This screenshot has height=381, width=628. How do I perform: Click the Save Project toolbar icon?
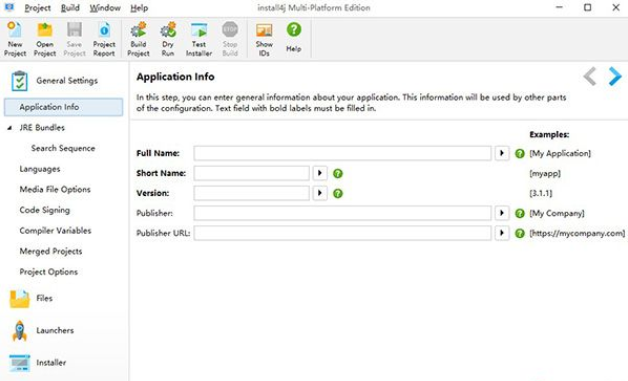pyautogui.click(x=74, y=39)
